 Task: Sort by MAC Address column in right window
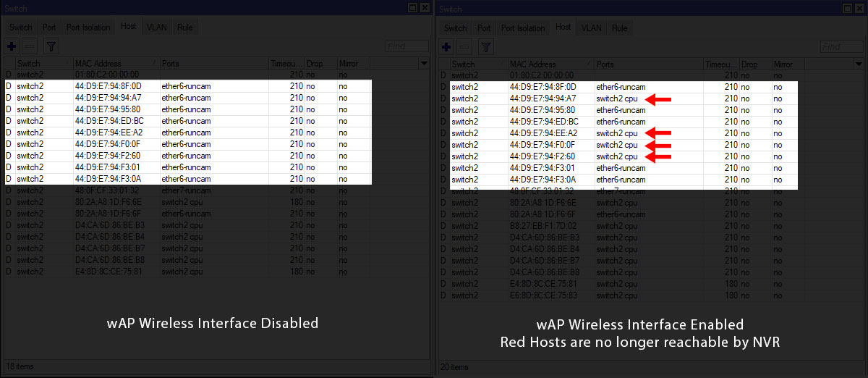pos(550,64)
